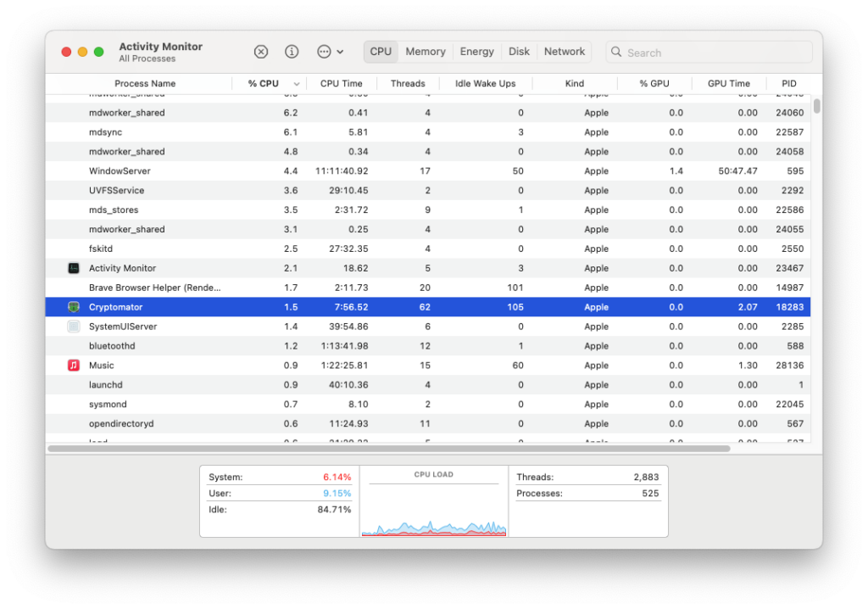Click the SystemUIServer row icon

(x=74, y=327)
